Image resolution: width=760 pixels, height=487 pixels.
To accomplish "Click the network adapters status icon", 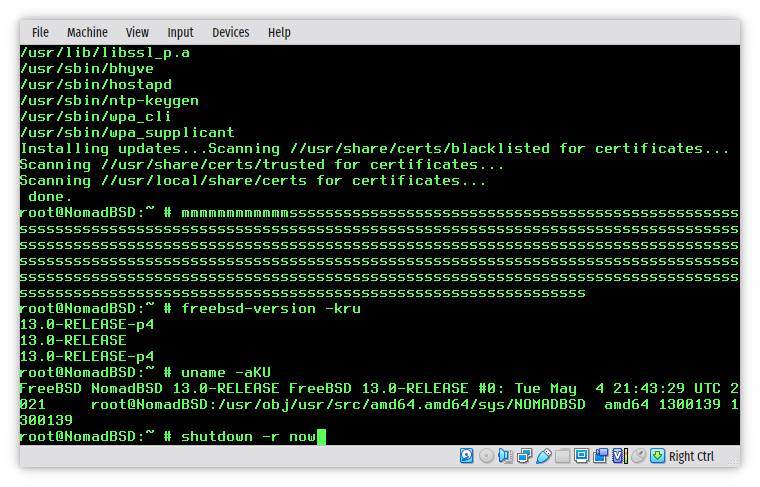I will point(524,456).
